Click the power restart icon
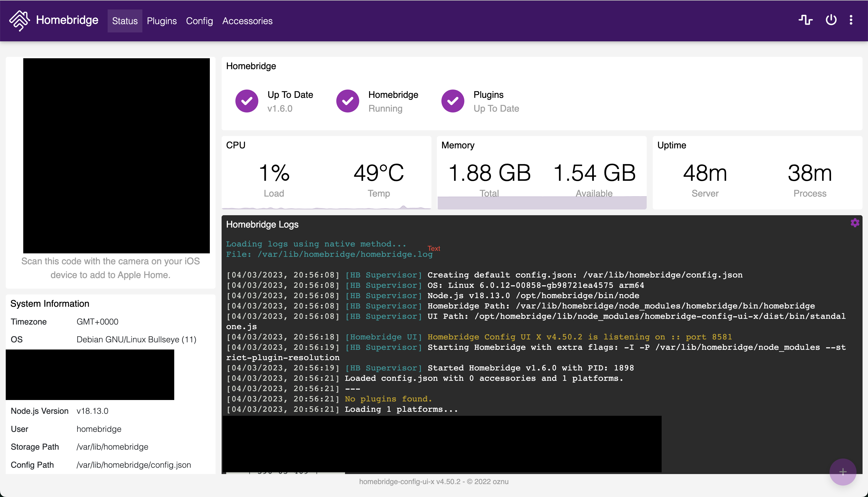 (831, 20)
